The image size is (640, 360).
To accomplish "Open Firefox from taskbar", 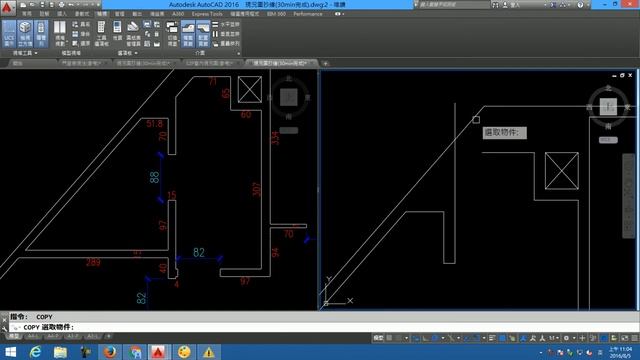I will coord(110,352).
